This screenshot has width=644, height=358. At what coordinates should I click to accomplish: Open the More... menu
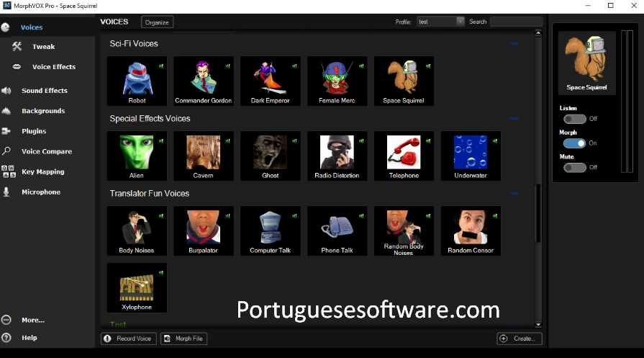33,320
